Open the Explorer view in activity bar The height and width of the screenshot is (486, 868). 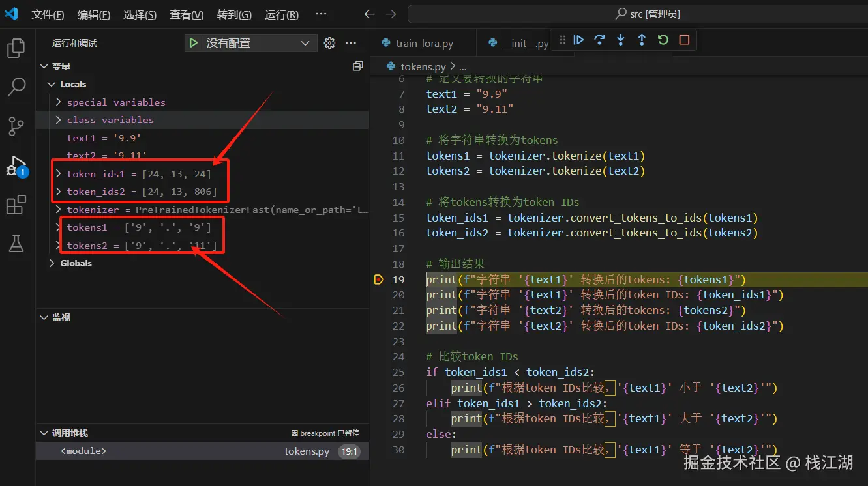coord(16,48)
